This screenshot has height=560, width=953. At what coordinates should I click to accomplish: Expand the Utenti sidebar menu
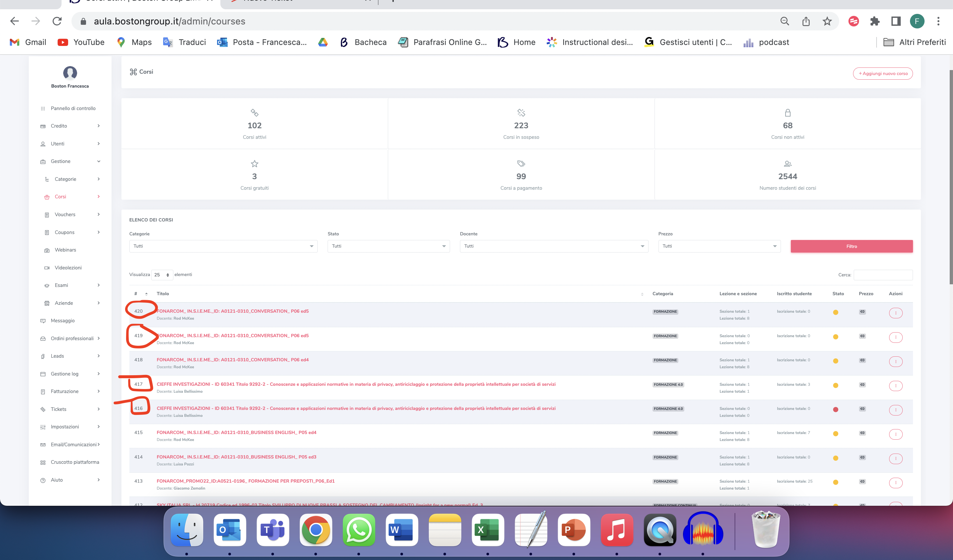pyautogui.click(x=70, y=143)
